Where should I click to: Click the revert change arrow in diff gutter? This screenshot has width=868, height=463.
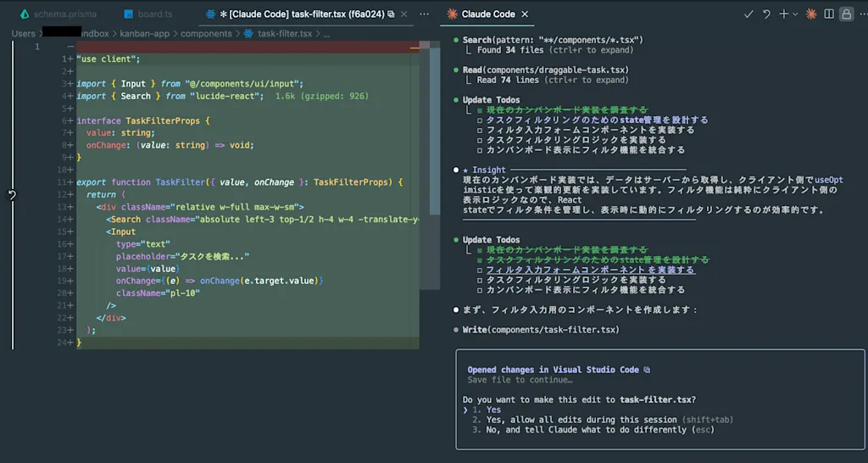(12, 194)
